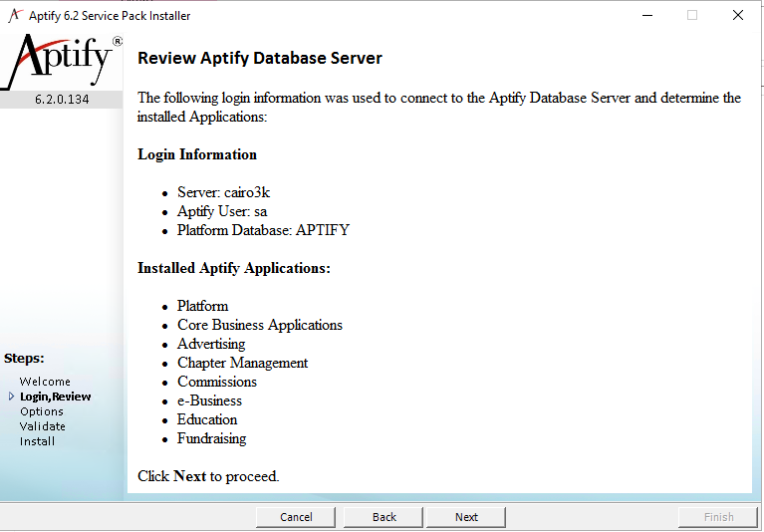Click the e-Business list item
The height and width of the screenshot is (532, 764).
pyautogui.click(x=209, y=400)
